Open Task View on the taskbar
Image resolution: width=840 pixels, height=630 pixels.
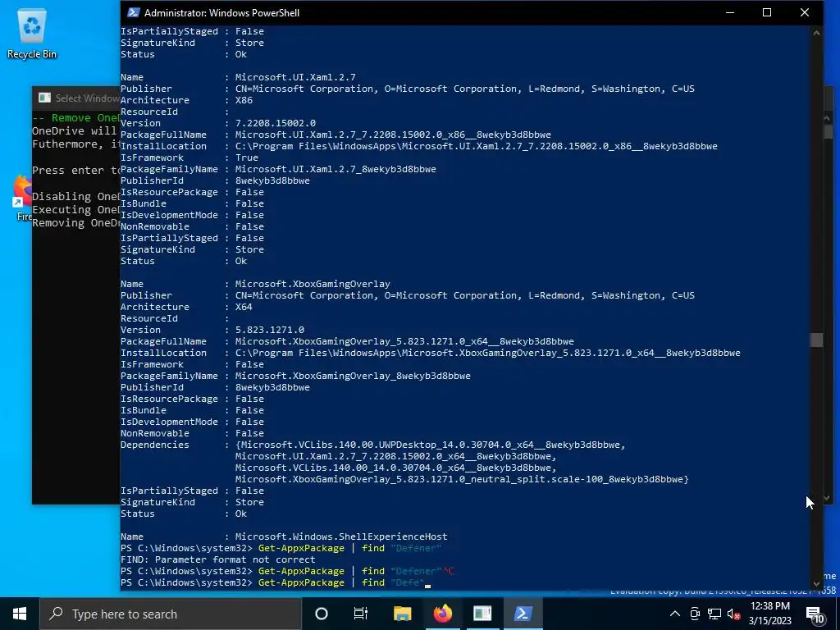click(361, 614)
